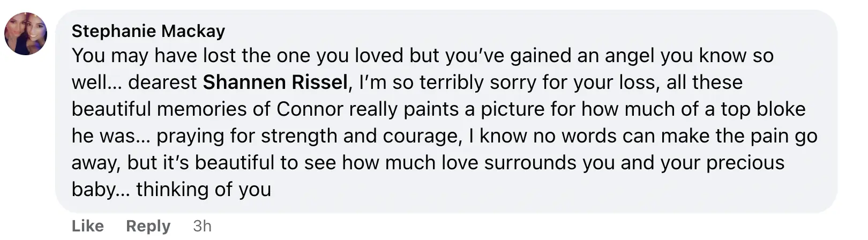868x240 pixels.
Task: Click the word Connor in the comment
Action: pyautogui.click(x=310, y=109)
